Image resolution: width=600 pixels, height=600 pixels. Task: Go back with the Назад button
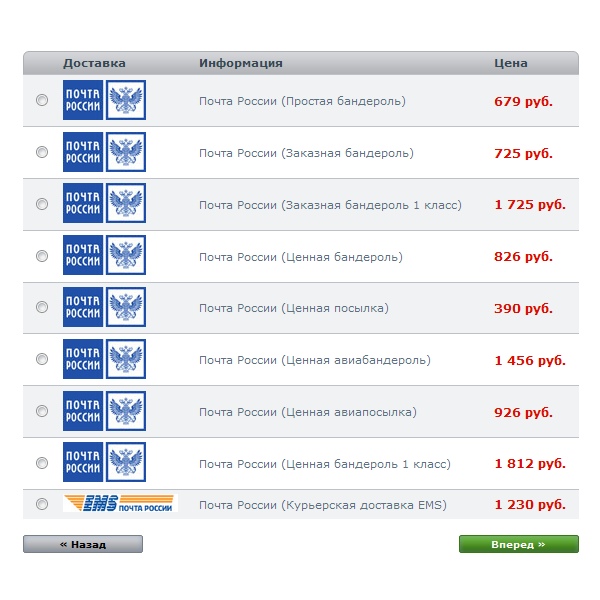pos(83,544)
